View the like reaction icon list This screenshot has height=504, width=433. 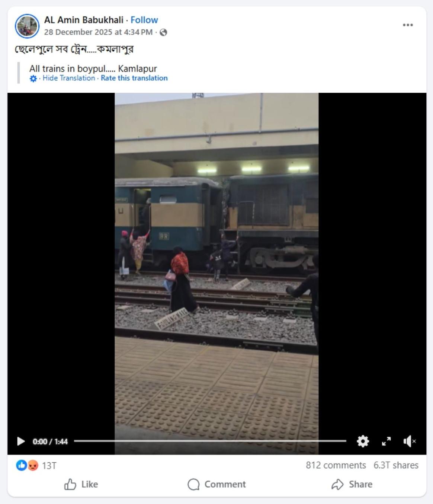click(x=21, y=465)
